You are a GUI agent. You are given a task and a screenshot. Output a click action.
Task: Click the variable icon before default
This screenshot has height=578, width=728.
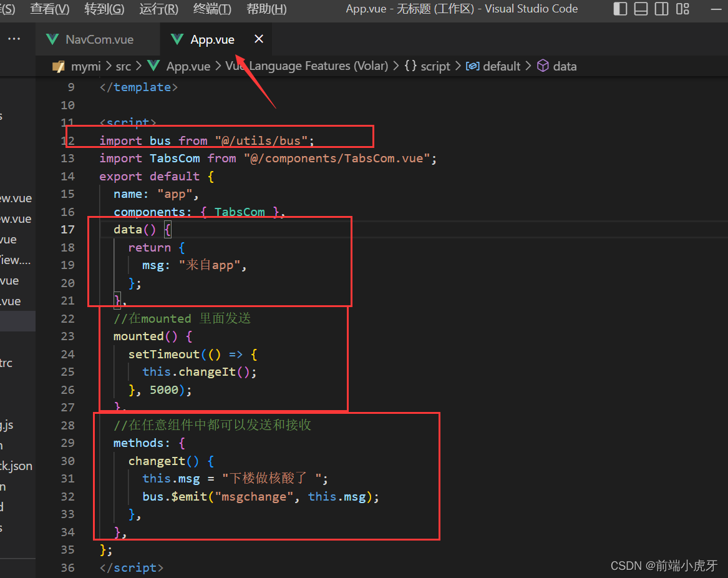[x=473, y=66]
